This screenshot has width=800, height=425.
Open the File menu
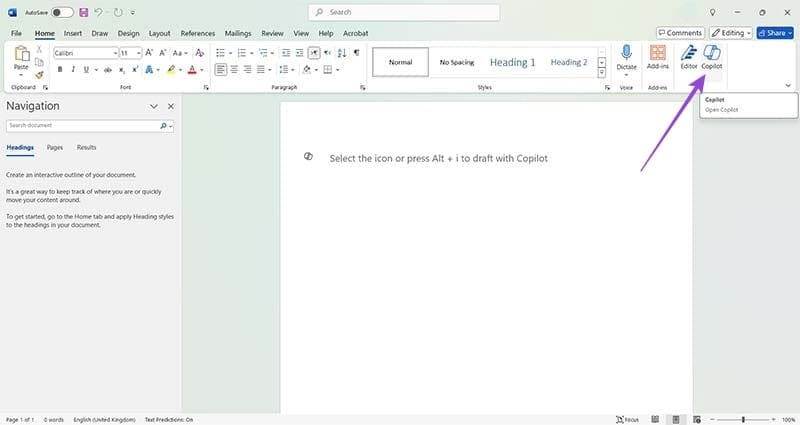click(16, 33)
